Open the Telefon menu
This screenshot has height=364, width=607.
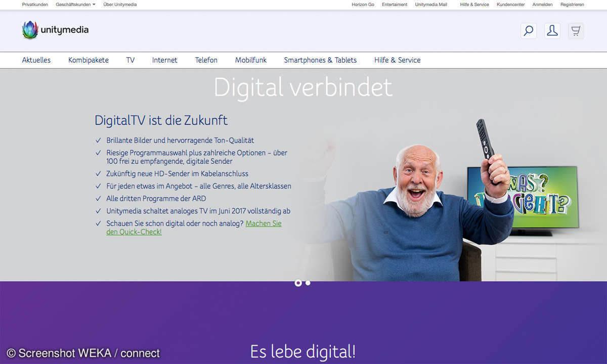(x=206, y=60)
